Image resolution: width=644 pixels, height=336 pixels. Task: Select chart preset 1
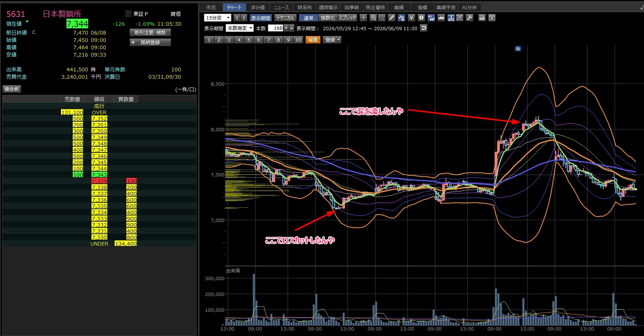(x=209, y=40)
